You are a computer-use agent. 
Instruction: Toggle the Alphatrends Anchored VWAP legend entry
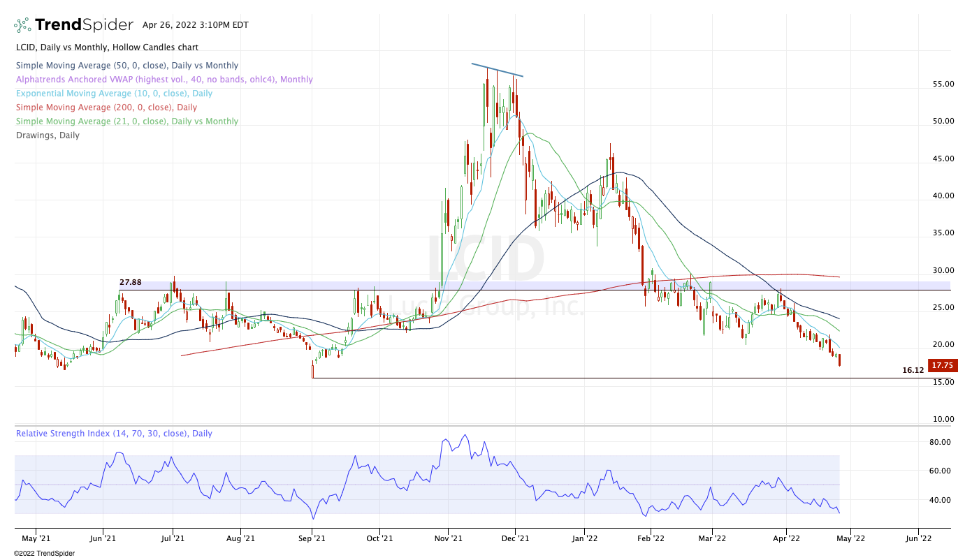click(164, 80)
